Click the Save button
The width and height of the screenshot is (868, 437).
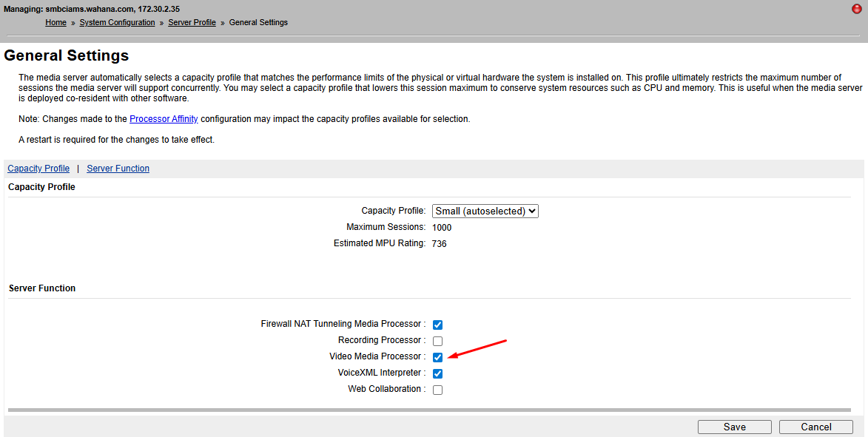[734, 427]
